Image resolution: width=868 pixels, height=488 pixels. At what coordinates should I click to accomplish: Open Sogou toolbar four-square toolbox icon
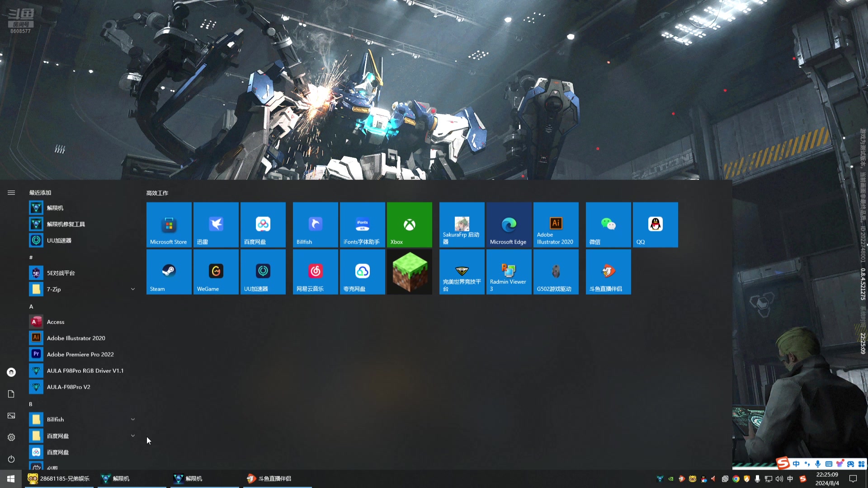[861, 464]
